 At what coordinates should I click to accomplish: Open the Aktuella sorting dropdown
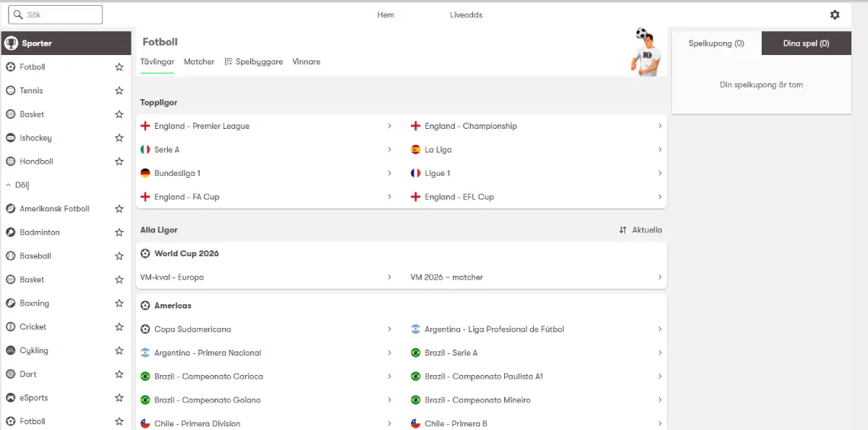(x=641, y=230)
